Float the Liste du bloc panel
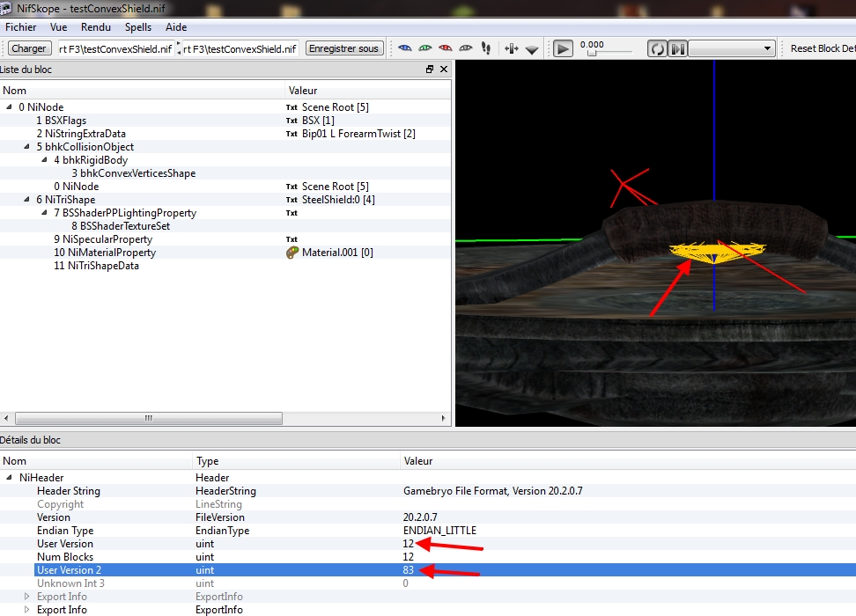856x616 pixels. pos(430,69)
